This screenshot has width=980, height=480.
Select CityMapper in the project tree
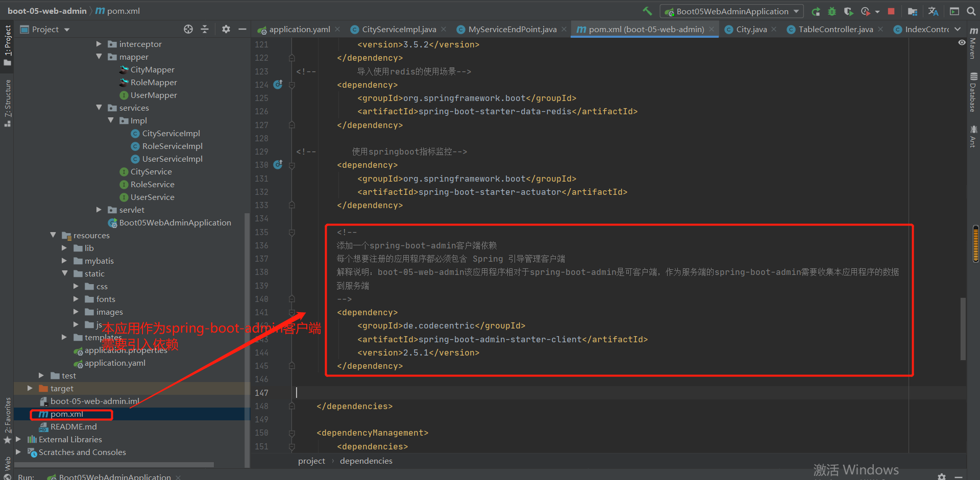pyautogui.click(x=152, y=69)
